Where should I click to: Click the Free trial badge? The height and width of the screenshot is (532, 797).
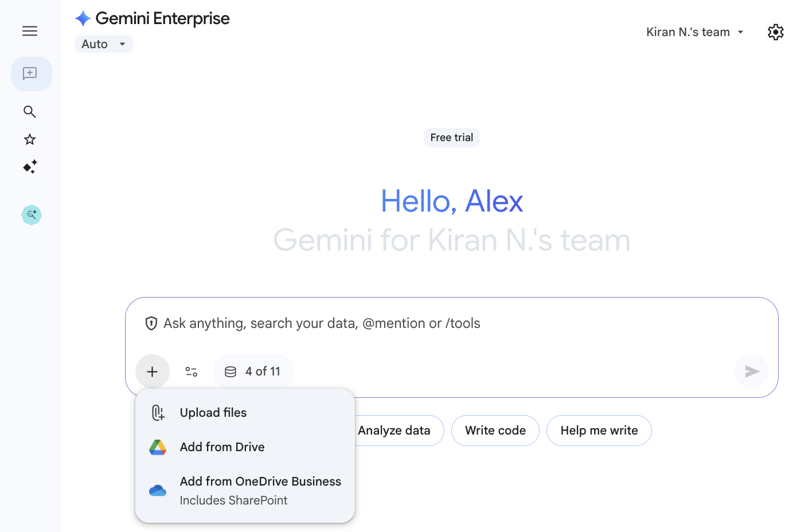point(451,138)
